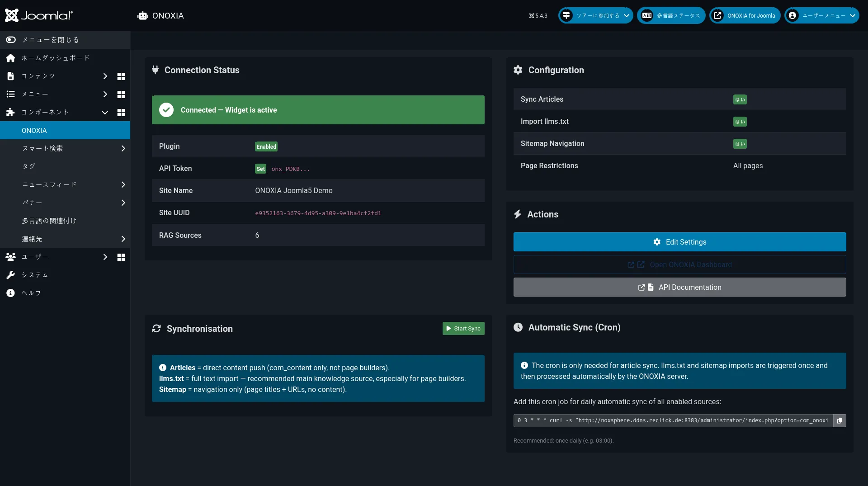
Task: Open ONOXIA for Joomla site link
Action: (745, 15)
